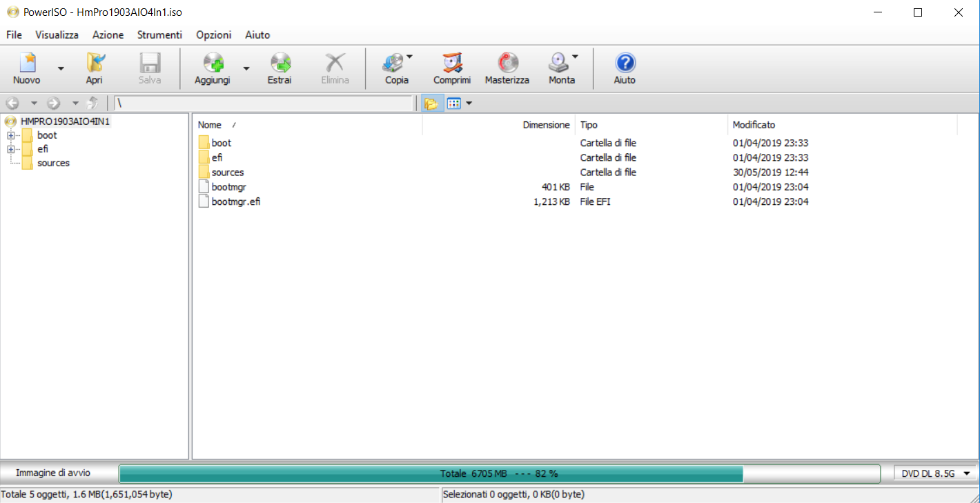This screenshot has height=503, width=980.
Task: Click the 1,213 KB size cell
Action: 551,201
